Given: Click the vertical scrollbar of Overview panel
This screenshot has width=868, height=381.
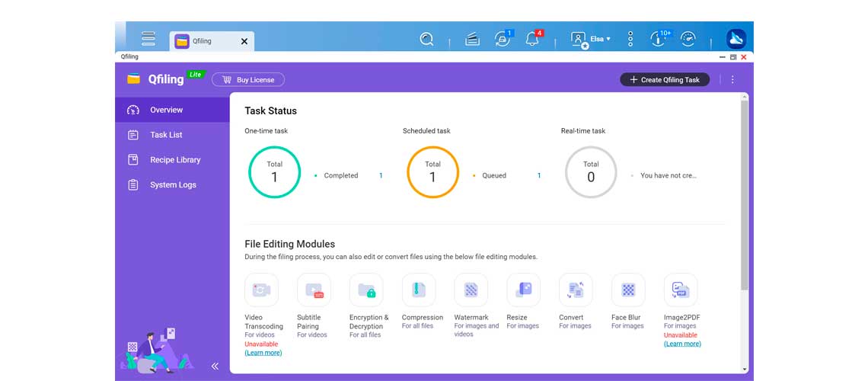Looking at the screenshot, I should pyautogui.click(x=744, y=198).
